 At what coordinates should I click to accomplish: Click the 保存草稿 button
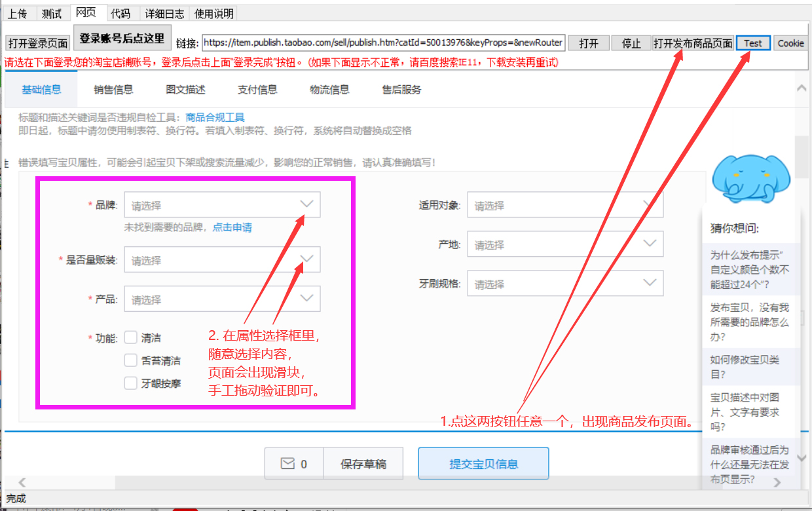pos(363,464)
